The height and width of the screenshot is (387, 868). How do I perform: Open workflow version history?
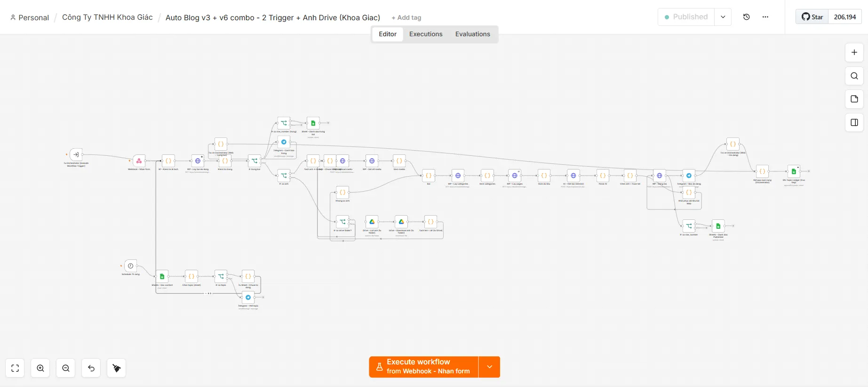746,17
